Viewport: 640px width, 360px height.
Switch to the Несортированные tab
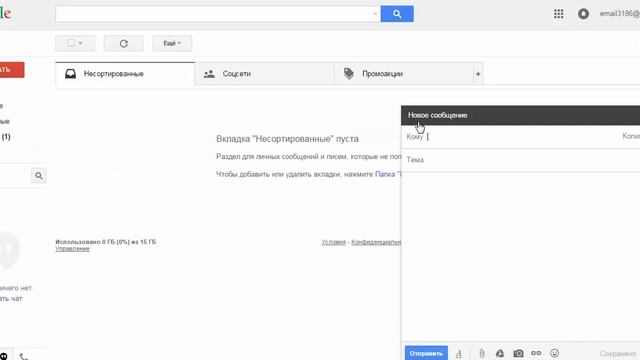[x=125, y=74]
